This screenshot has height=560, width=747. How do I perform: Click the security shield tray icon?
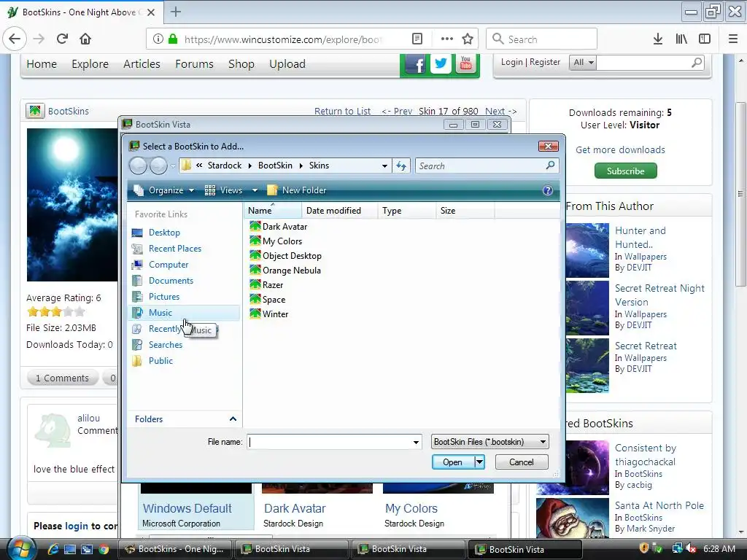coord(643,548)
